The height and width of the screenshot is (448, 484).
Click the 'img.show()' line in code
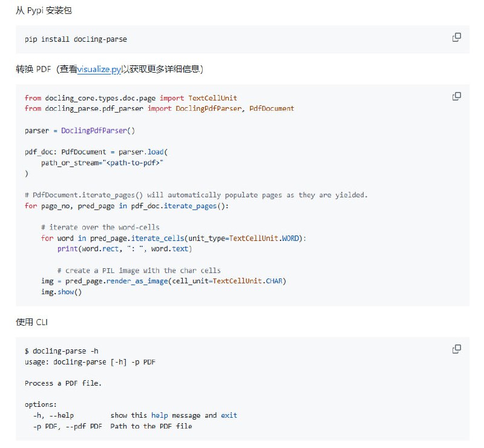[61, 292]
